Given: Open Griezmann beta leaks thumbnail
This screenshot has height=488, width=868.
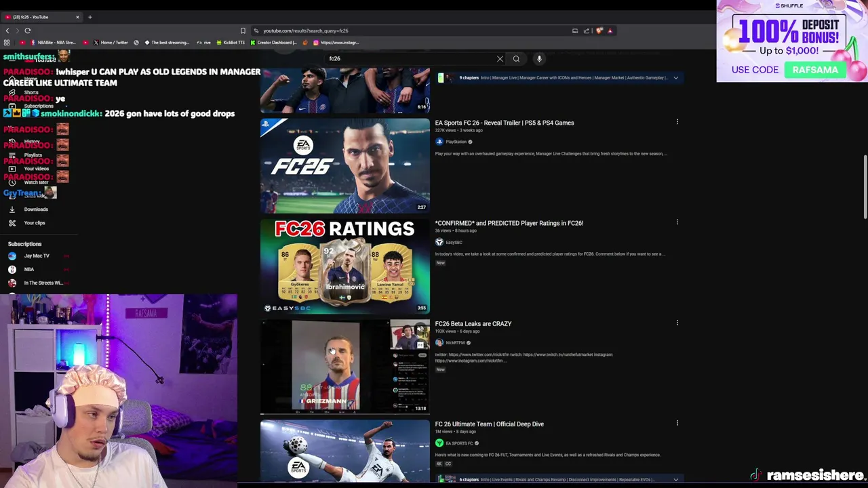Looking at the screenshot, I should pyautogui.click(x=345, y=367).
